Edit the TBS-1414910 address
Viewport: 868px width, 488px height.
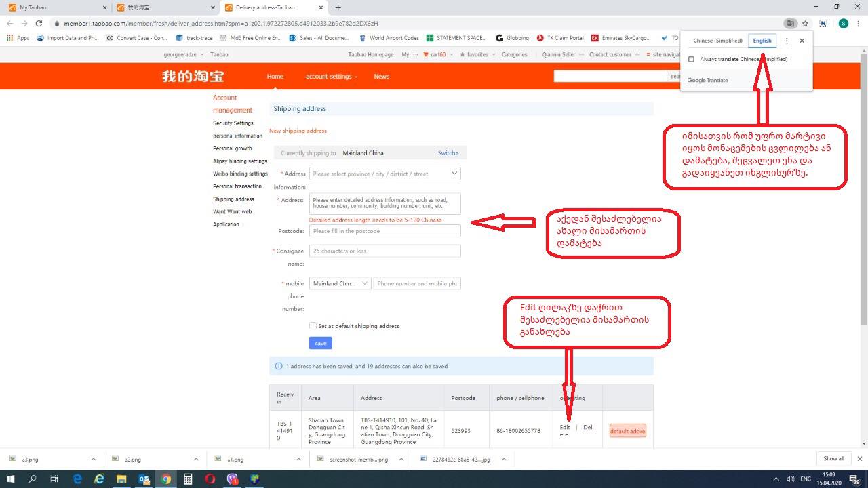(565, 428)
